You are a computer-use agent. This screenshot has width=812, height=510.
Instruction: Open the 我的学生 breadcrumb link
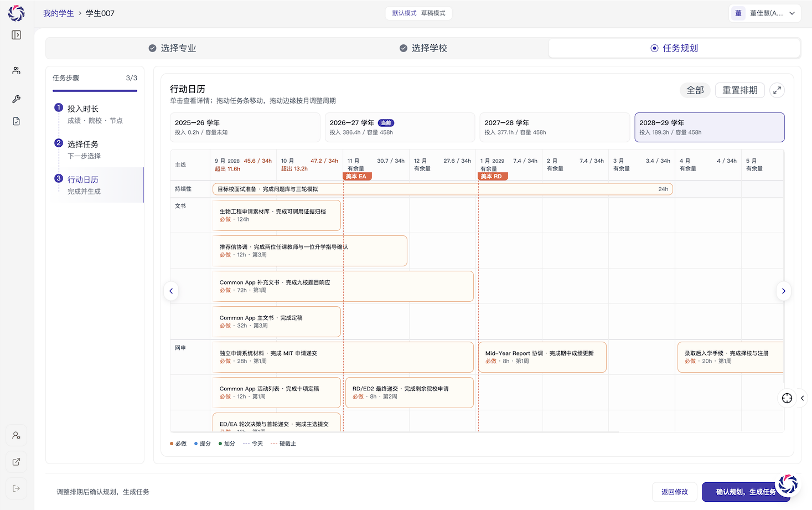59,13
